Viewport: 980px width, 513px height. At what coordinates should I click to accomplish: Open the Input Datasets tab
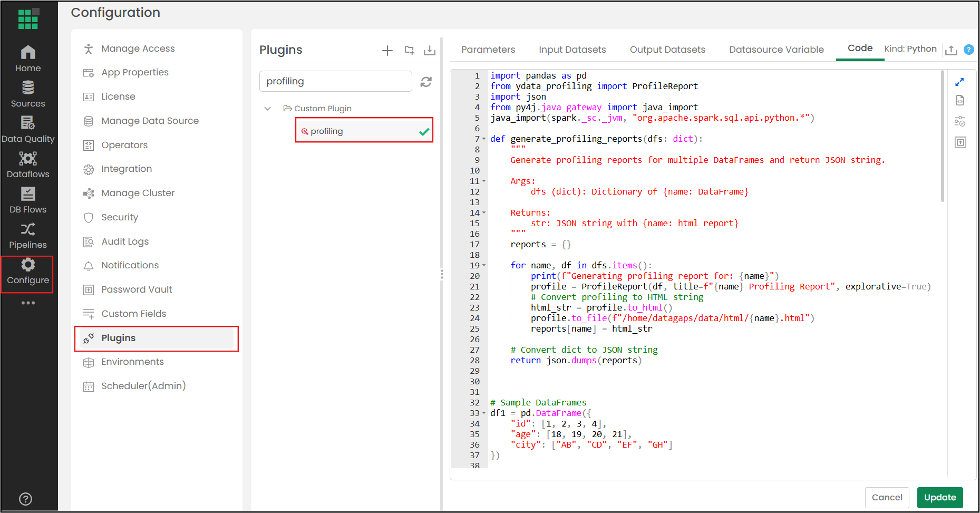point(572,50)
